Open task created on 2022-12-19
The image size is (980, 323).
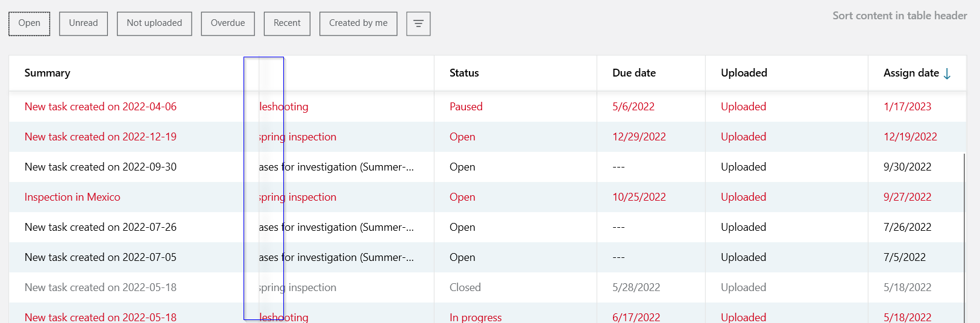pyautogui.click(x=101, y=137)
